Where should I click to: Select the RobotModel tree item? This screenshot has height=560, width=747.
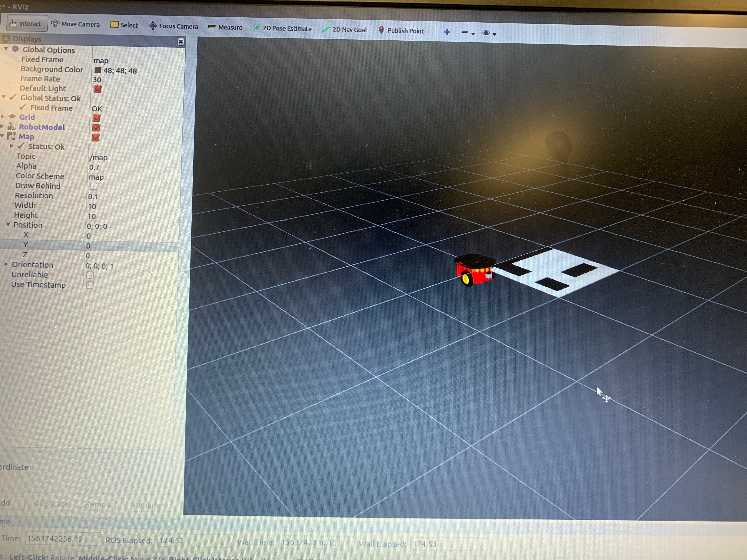click(x=42, y=127)
